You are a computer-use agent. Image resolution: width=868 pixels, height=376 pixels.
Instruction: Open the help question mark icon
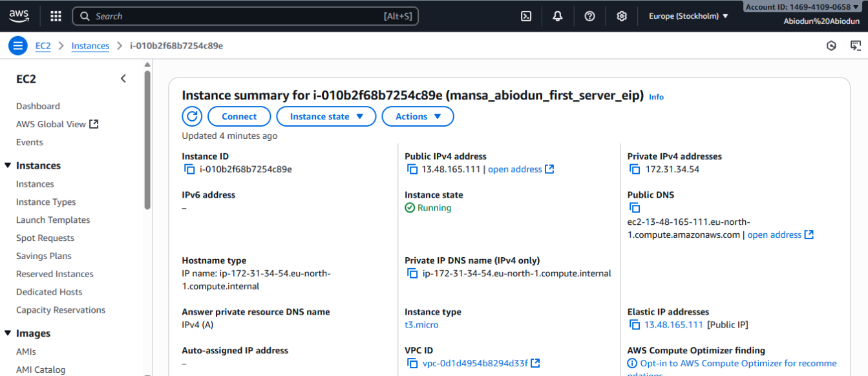[x=589, y=16]
